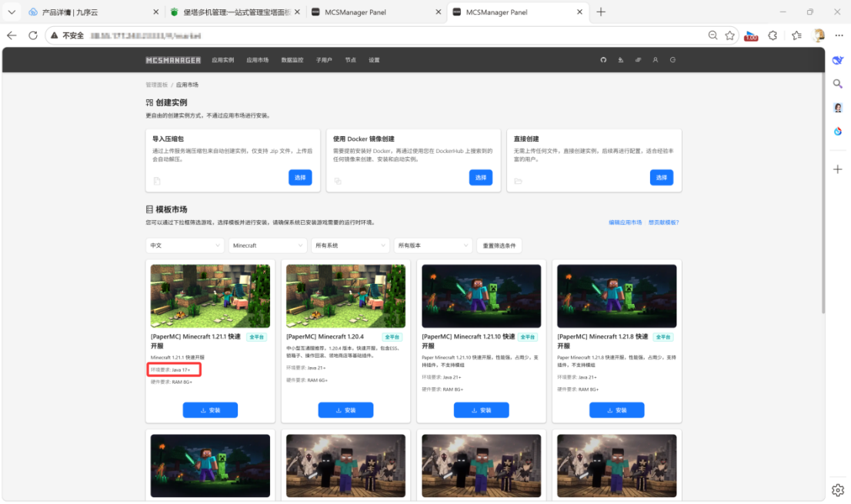The height and width of the screenshot is (504, 851).
Task: Click the zoom magnifier icon in address bar
Action: point(713,35)
